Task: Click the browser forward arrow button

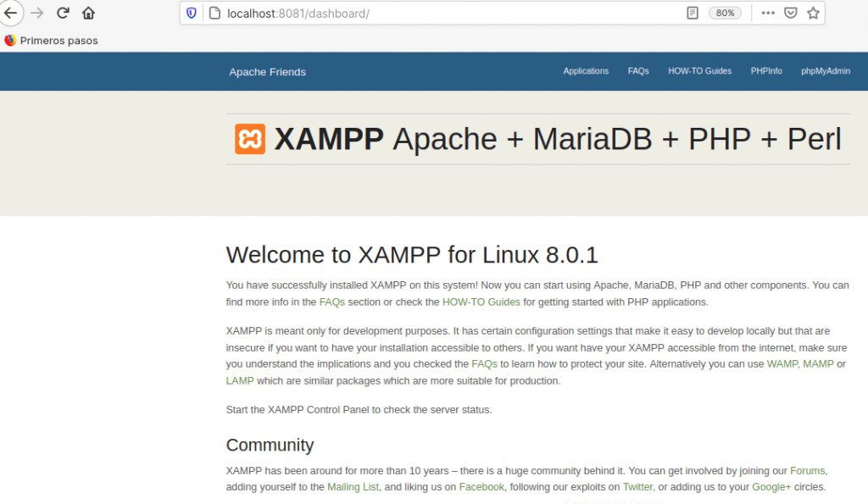Action: 36,13
